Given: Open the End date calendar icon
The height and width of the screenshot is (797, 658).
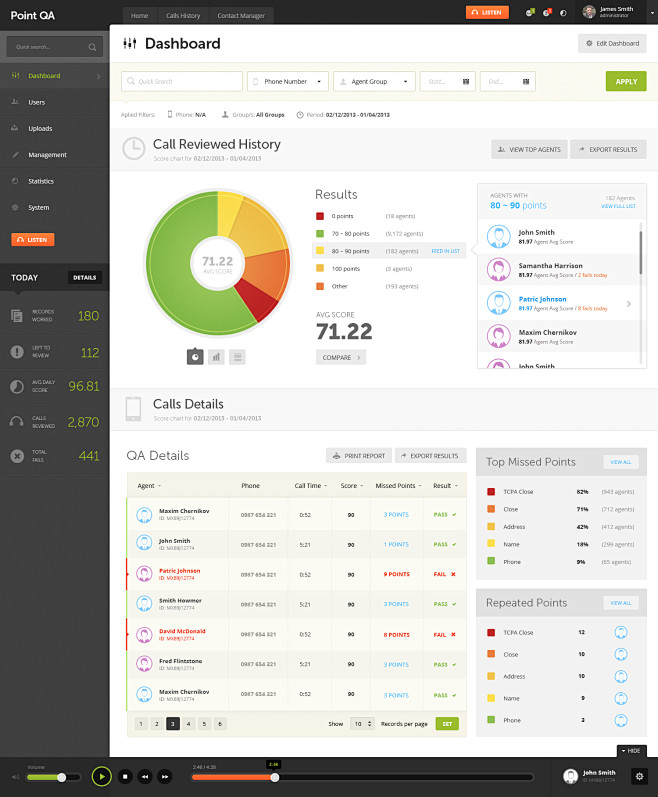Looking at the screenshot, I should pos(526,81).
